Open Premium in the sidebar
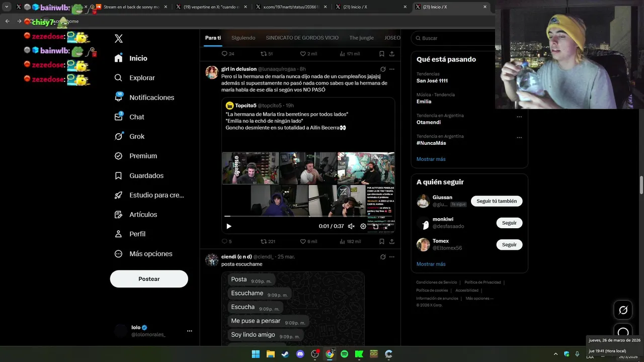Screen dimensions: 644x362 coord(135,156)
